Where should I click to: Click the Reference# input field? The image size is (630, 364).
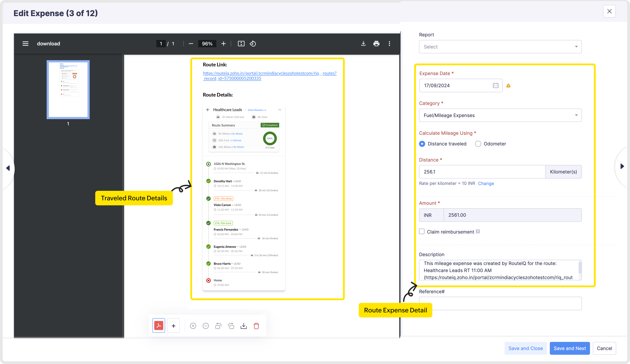click(500, 304)
